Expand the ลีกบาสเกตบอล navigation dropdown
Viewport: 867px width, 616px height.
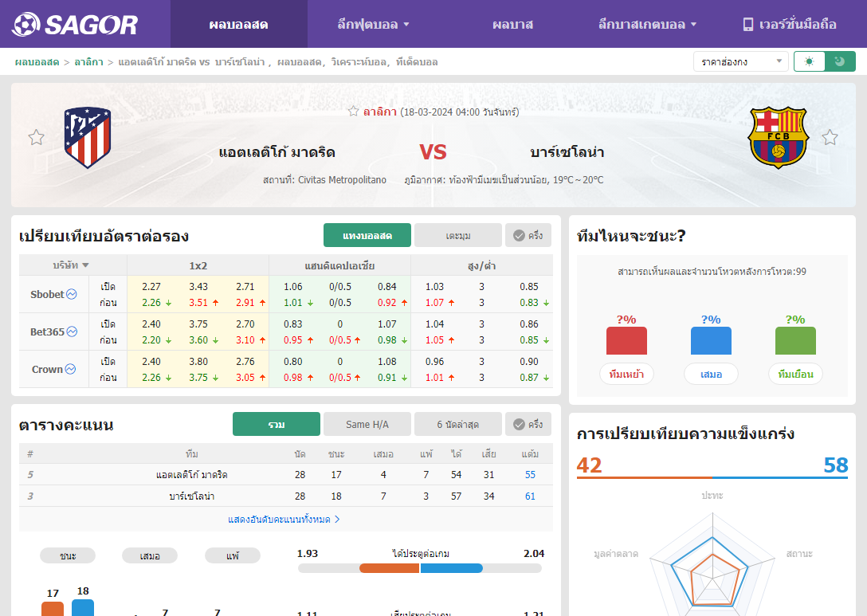[648, 25]
